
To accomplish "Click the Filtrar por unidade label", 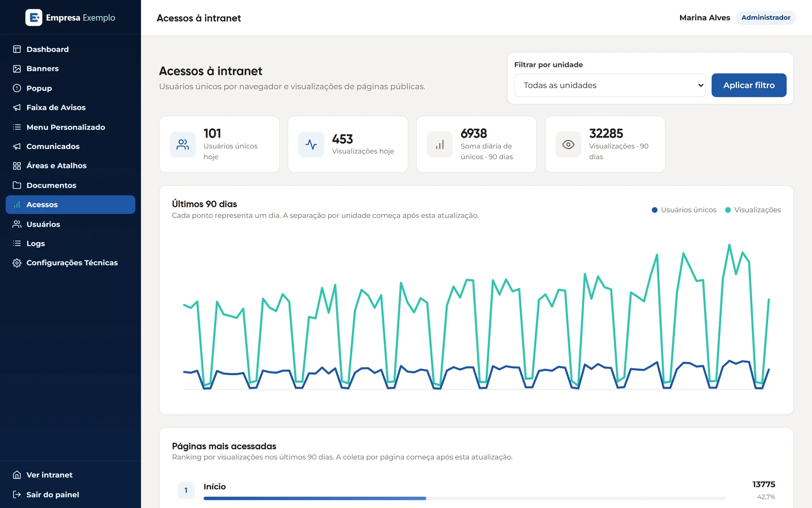I will (548, 65).
